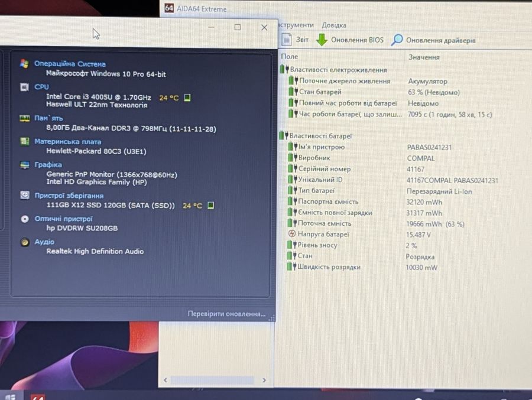This screenshot has height=400, width=532.
Task: Open the Windows Start button
Action: (10, 396)
